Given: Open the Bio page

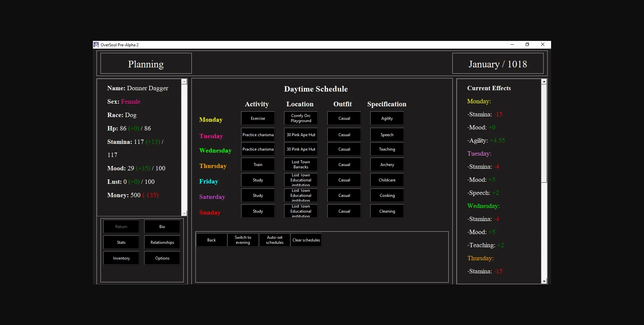Looking at the screenshot, I should [162, 227].
